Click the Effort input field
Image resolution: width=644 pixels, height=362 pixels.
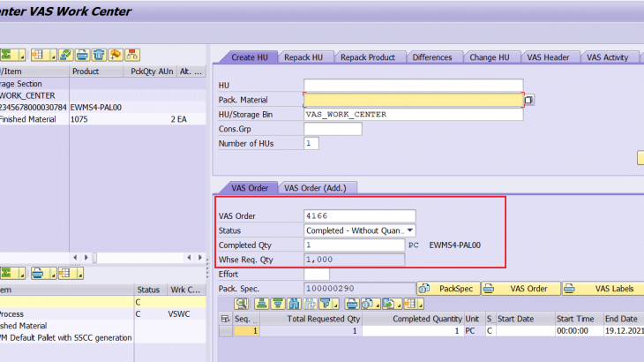click(x=316, y=274)
